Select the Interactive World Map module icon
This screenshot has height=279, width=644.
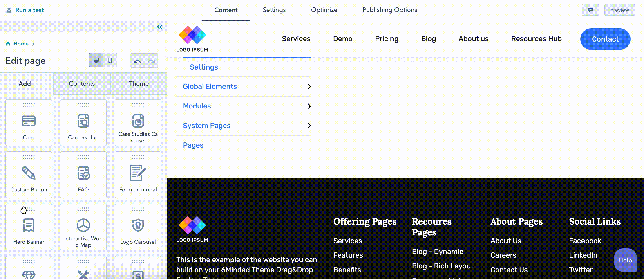(83, 225)
